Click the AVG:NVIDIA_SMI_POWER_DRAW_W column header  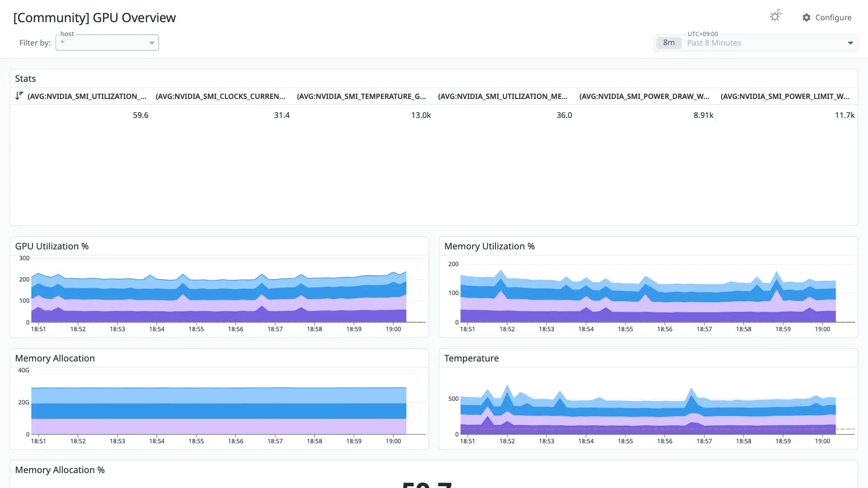point(644,96)
